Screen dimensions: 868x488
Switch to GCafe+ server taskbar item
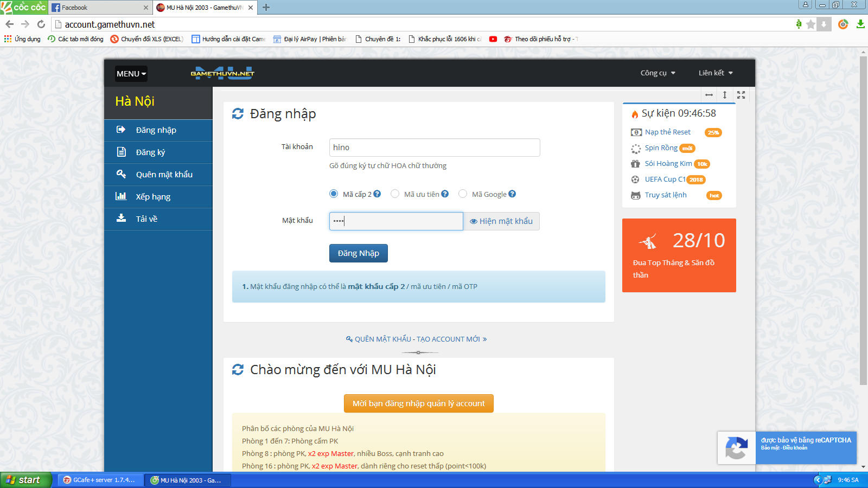pos(101,480)
